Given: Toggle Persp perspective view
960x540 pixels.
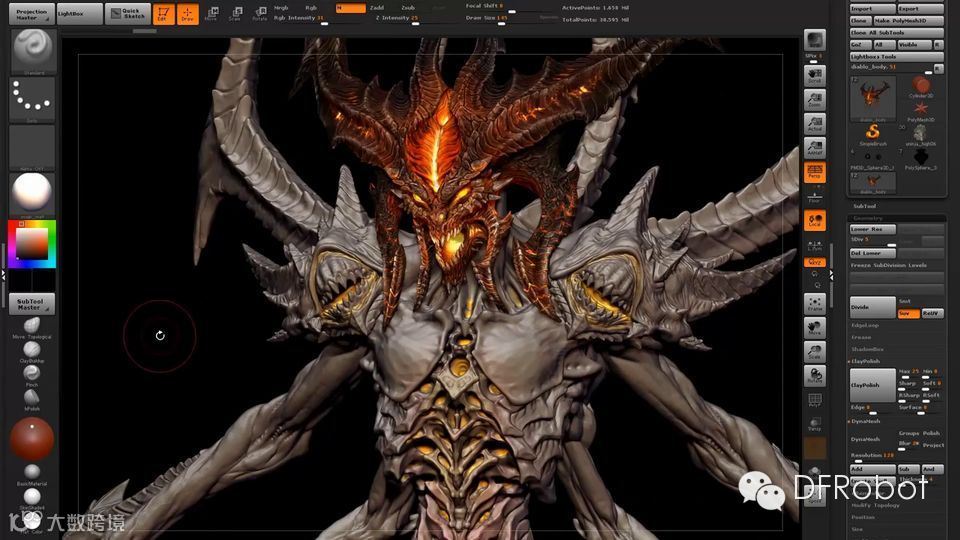Looking at the screenshot, I should click(814, 172).
